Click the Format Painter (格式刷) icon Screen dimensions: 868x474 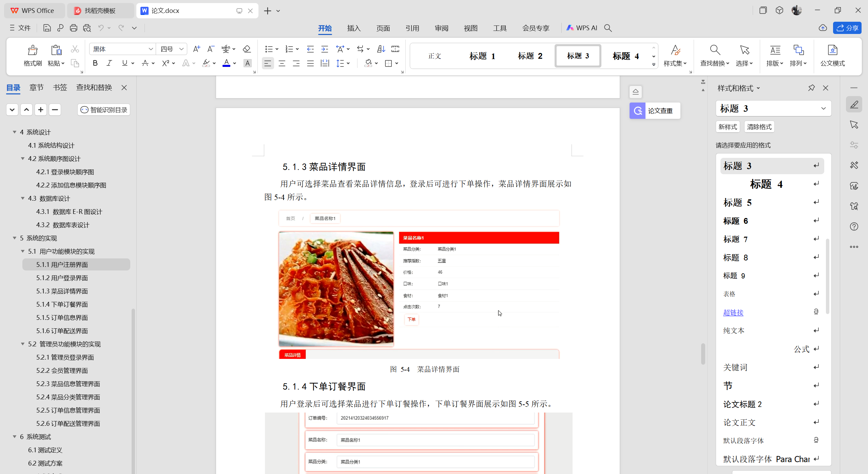coord(33,50)
